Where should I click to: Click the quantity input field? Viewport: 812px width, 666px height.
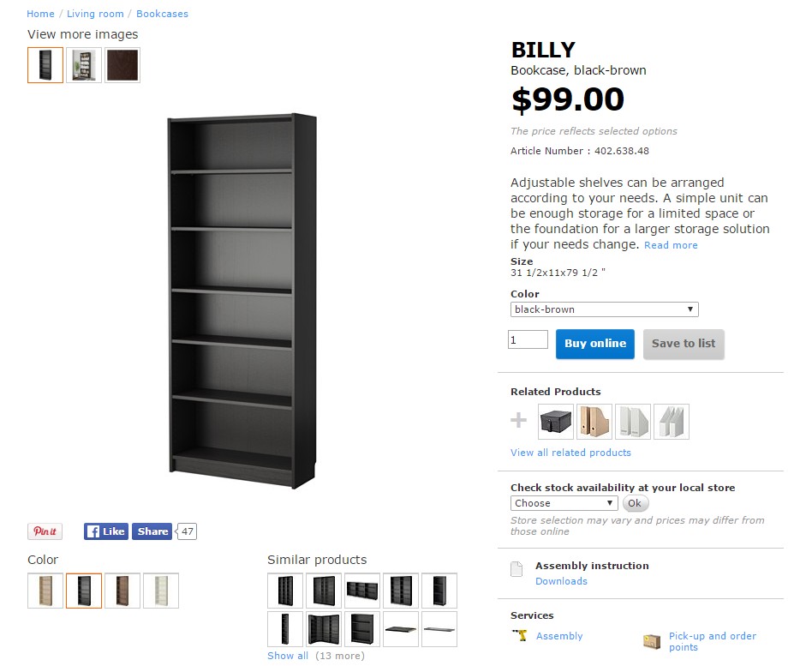click(x=528, y=340)
